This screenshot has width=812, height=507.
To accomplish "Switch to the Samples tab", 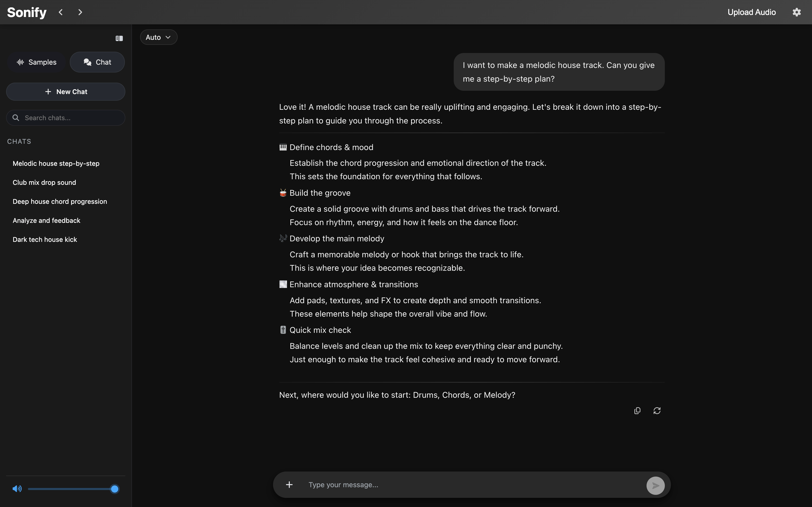I will [37, 62].
